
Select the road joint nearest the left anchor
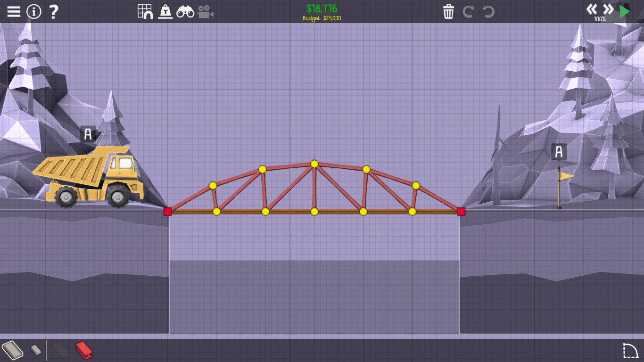pos(216,212)
